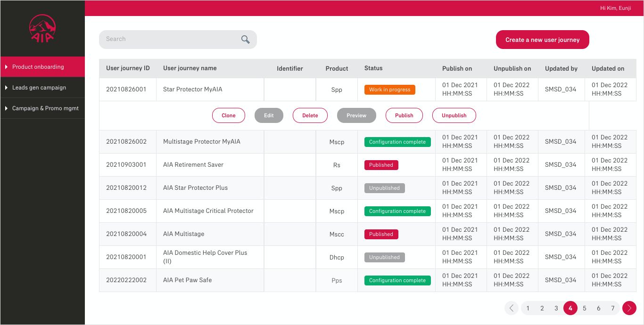Sort by the Status column header
644x325 pixels.
coord(373,68)
